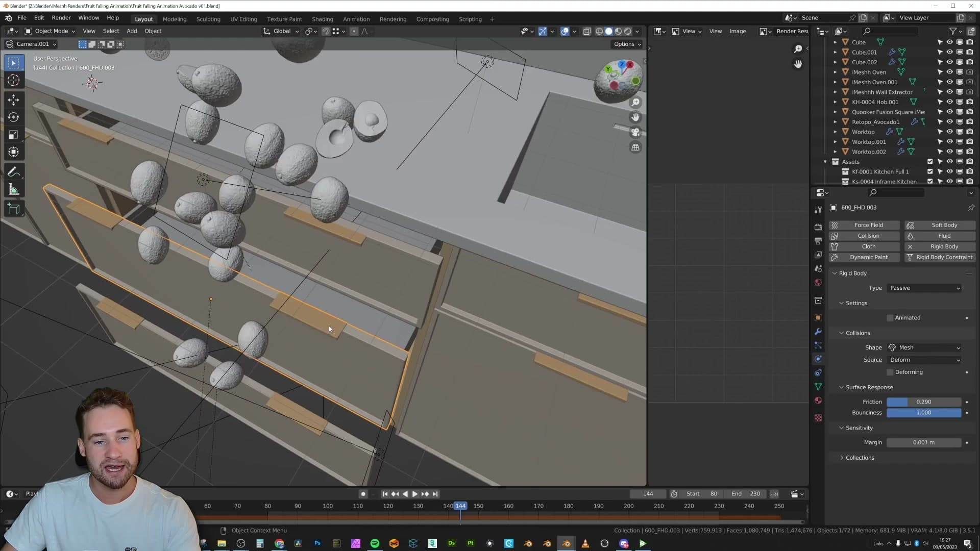Open Spotify from the taskbar

(x=375, y=543)
